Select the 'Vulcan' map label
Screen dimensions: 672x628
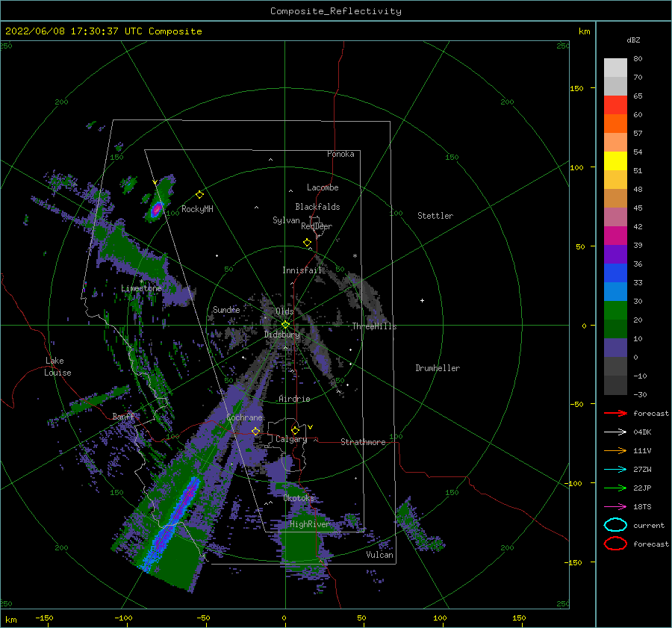coord(379,555)
